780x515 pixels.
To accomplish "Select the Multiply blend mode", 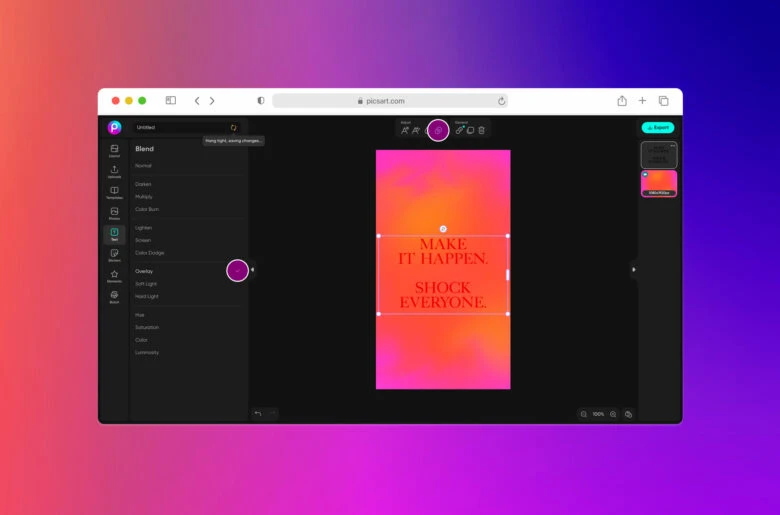I will 146,197.
